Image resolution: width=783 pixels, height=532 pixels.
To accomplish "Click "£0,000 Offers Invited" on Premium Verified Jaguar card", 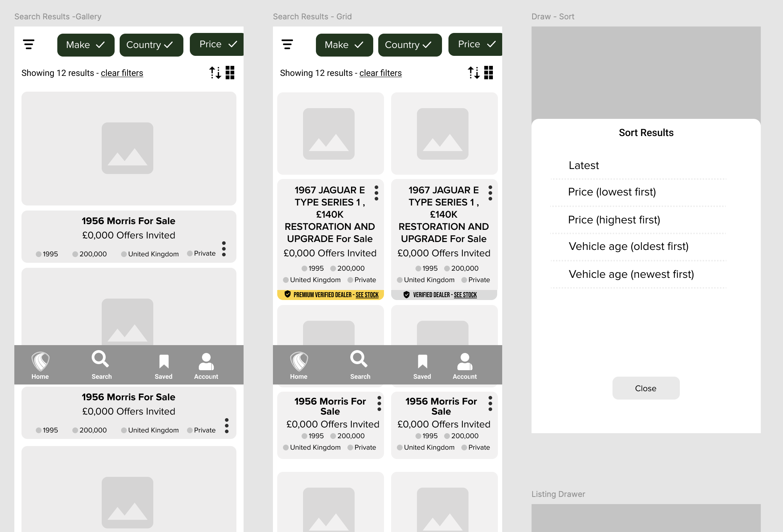I will tap(330, 253).
